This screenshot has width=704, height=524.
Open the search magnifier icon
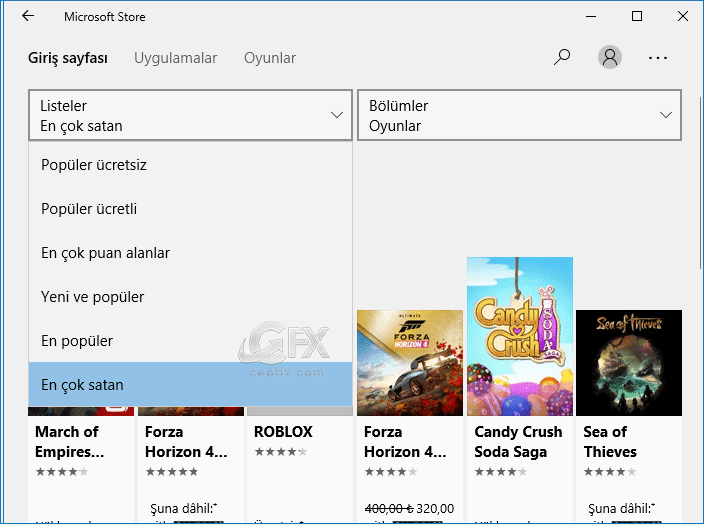coord(562,57)
